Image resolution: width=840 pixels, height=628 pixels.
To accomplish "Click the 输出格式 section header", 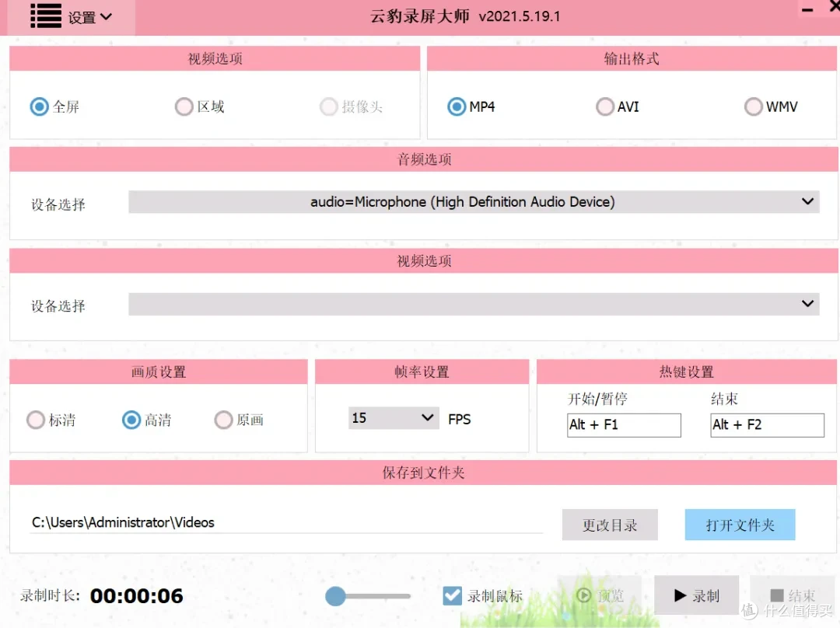I will click(x=632, y=58).
